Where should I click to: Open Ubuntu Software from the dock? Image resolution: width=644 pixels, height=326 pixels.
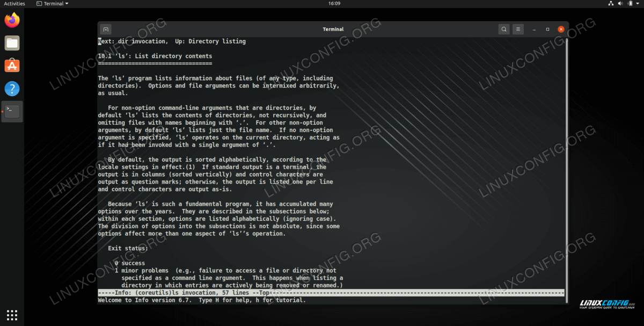pos(12,66)
